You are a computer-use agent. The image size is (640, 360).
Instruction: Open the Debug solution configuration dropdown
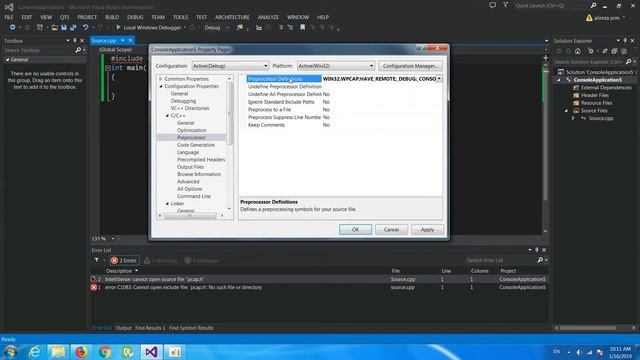point(217,27)
